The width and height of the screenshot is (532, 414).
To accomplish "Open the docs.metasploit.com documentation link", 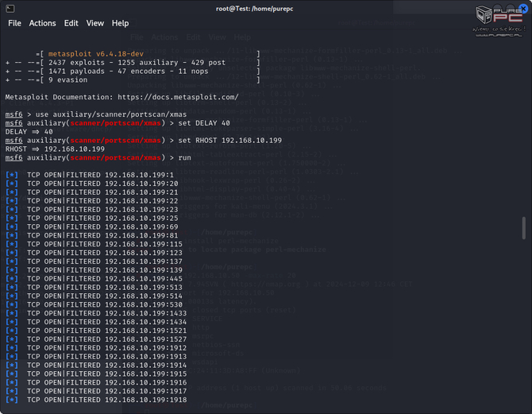I will [178, 97].
